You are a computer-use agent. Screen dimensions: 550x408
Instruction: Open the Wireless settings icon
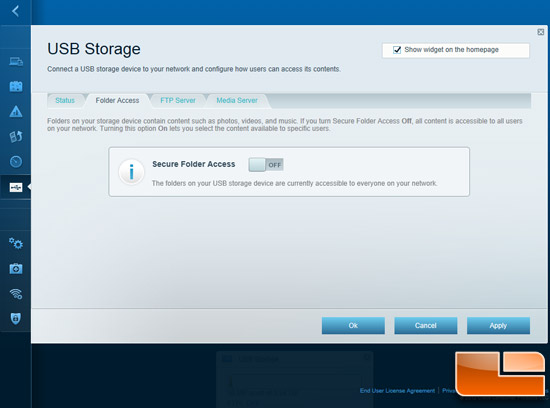tap(16, 294)
